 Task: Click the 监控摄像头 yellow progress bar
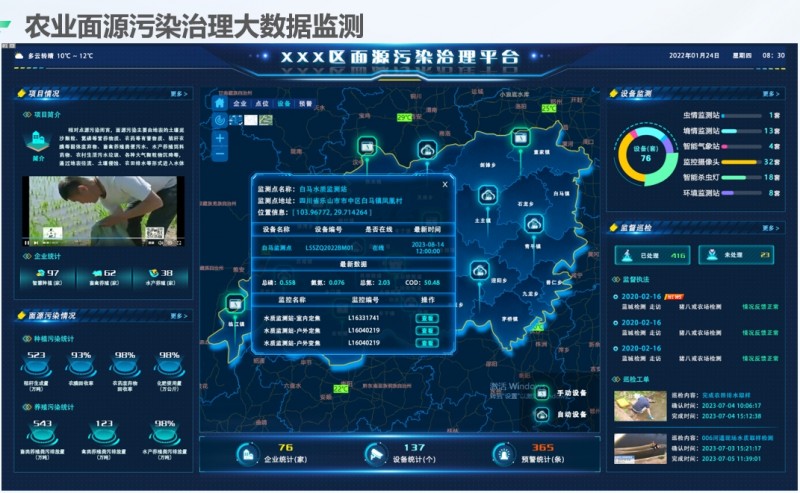(725, 161)
